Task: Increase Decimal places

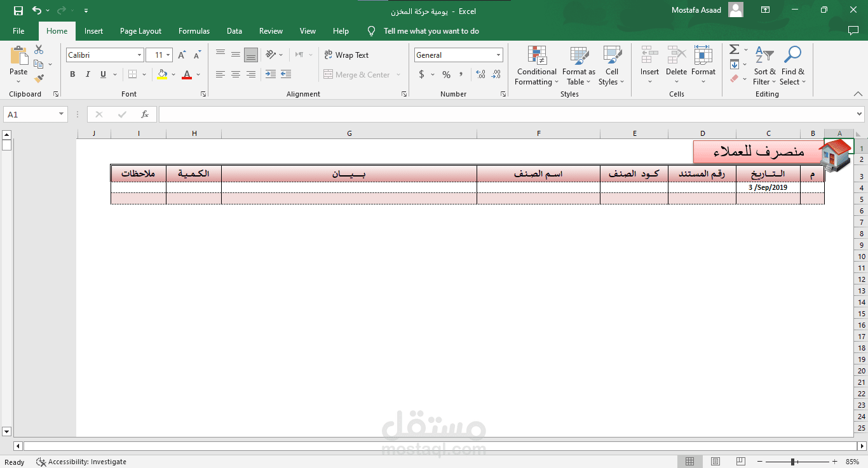Action: 480,74
